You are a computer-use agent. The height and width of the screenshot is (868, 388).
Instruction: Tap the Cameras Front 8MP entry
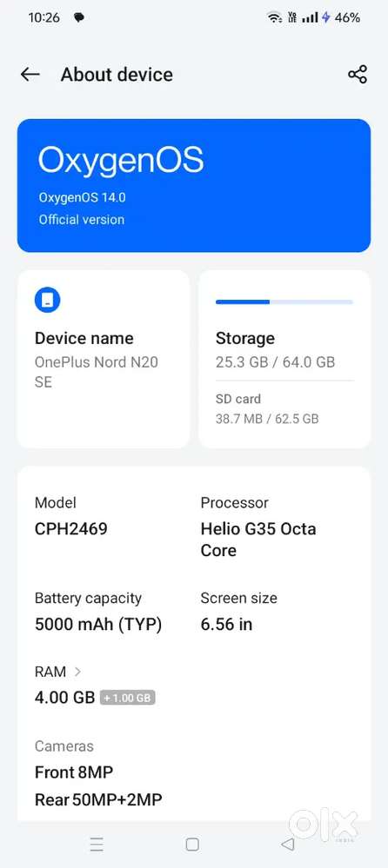click(98, 773)
